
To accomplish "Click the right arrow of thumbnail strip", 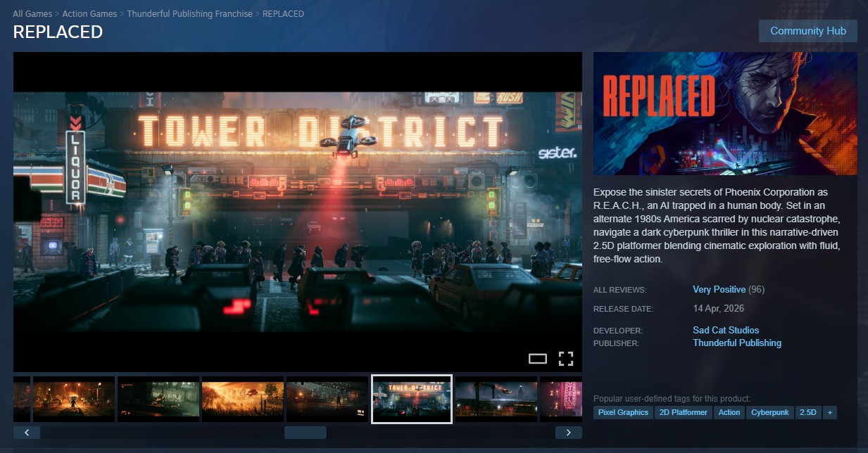I will point(568,433).
